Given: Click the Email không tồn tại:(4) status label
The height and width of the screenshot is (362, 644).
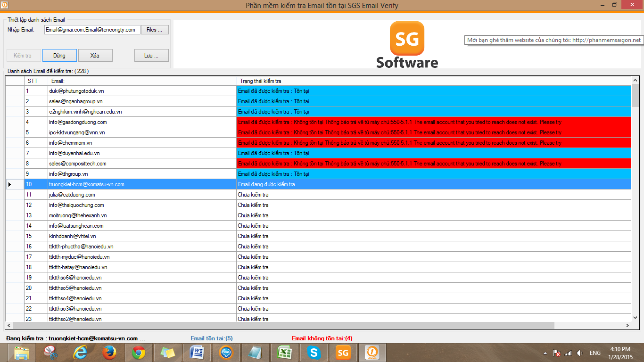Looking at the screenshot, I should tap(322, 338).
